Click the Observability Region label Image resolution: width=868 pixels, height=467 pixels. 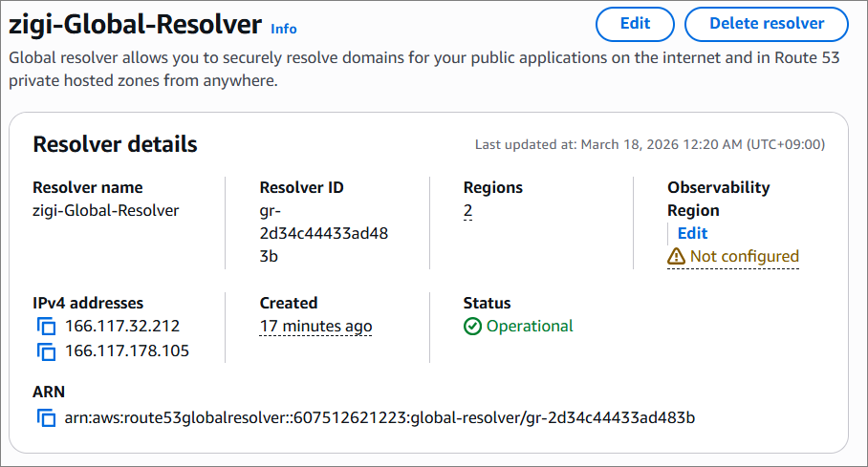[719, 199]
